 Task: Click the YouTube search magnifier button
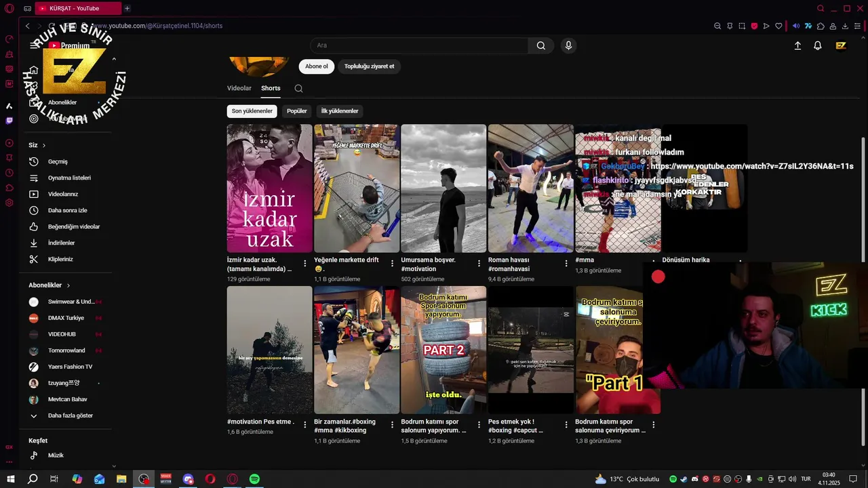point(540,45)
